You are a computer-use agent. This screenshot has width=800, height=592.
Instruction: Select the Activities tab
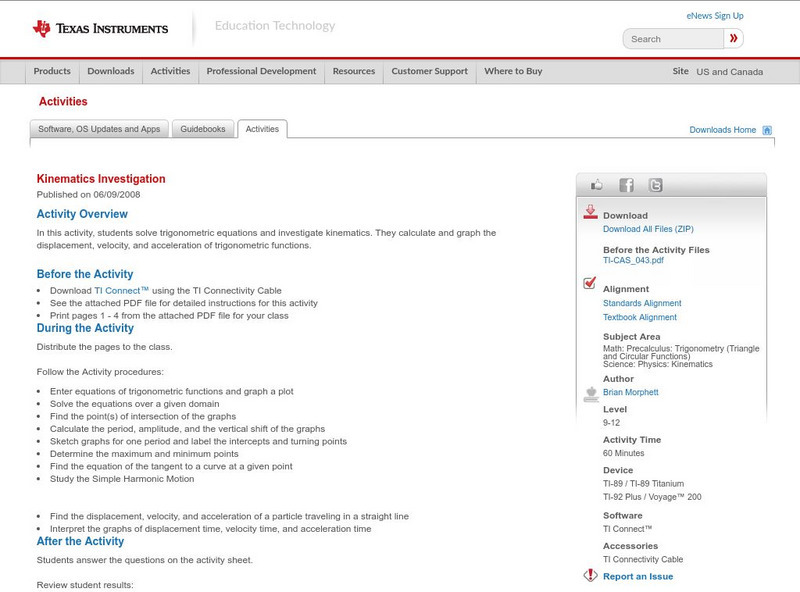click(262, 129)
